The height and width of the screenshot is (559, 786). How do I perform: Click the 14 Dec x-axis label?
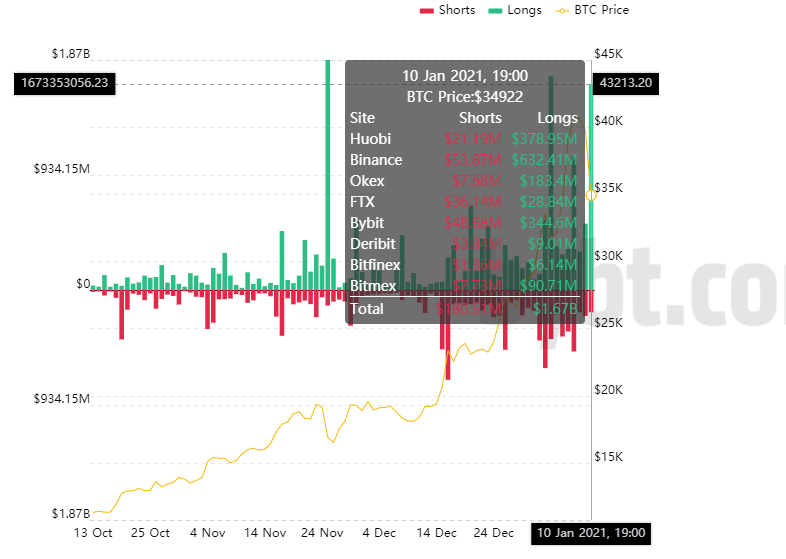pos(437,533)
